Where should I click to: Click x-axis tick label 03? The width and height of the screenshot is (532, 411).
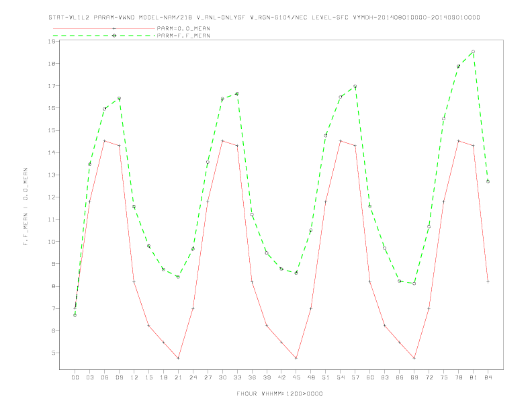click(x=89, y=377)
